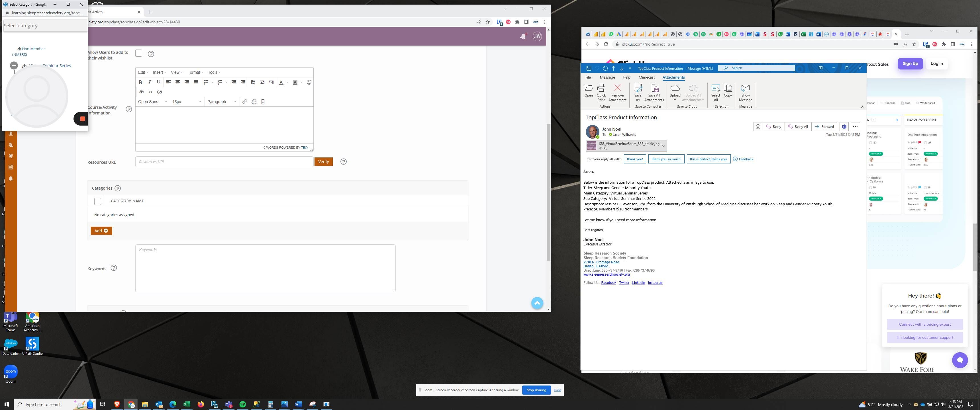Click Forward in the Outlook message
This screenshot has width=980, height=410.
point(824,127)
